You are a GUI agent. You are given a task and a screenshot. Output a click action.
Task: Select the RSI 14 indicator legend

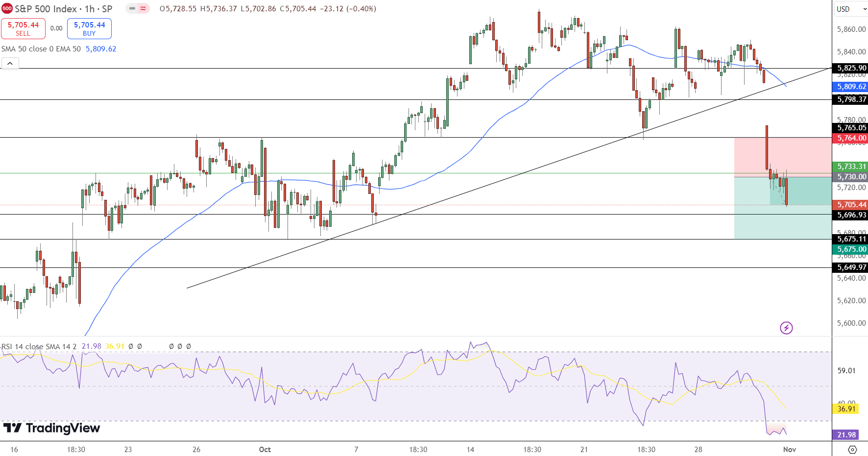click(x=39, y=346)
